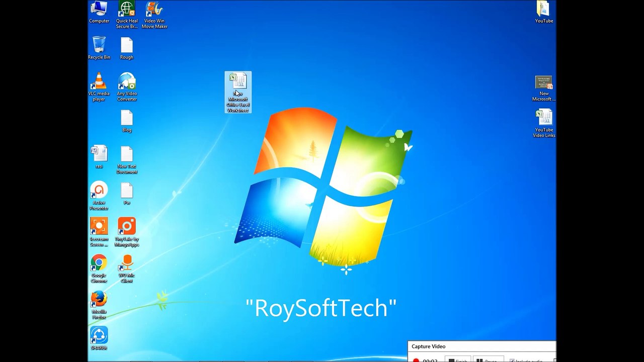Select the Any Video Converter shortcut
This screenshot has height=362, width=644.
point(127,87)
